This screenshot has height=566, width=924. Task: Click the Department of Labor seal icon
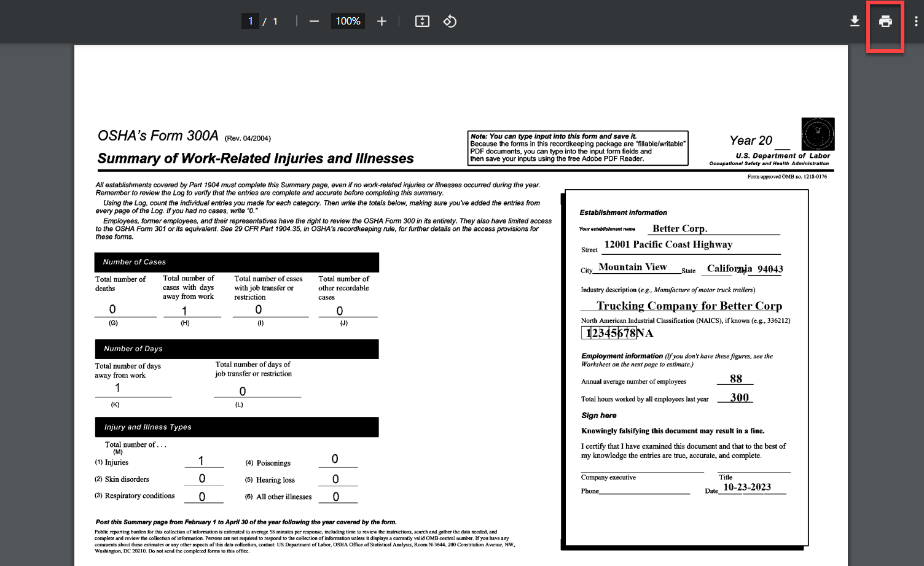(818, 134)
